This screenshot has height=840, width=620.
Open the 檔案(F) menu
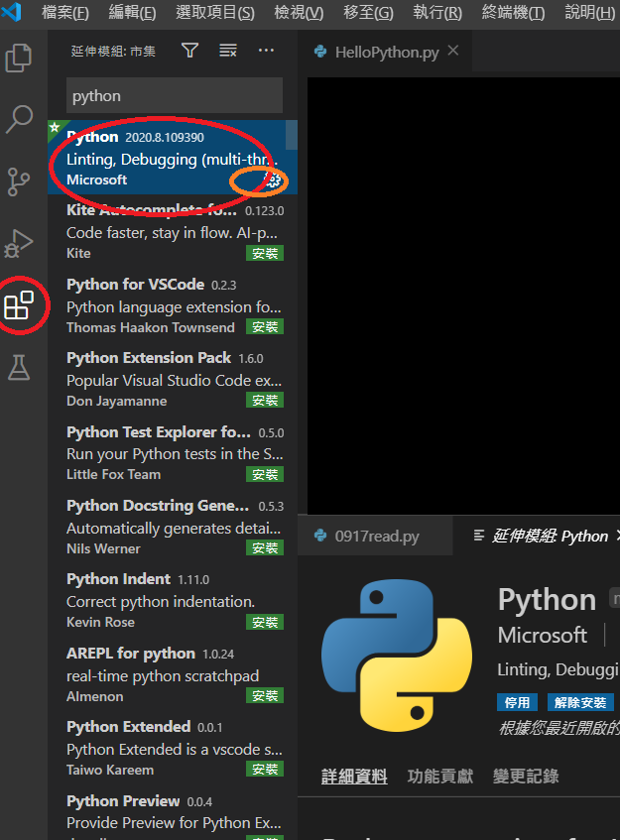pyautogui.click(x=64, y=12)
